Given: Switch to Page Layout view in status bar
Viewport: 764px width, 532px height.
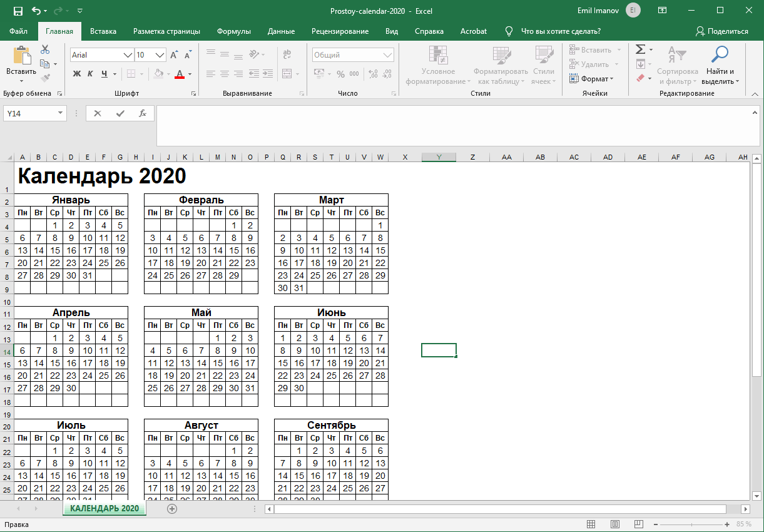Looking at the screenshot, I should [x=615, y=524].
